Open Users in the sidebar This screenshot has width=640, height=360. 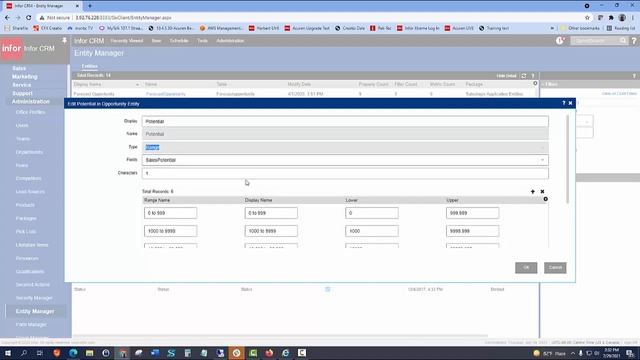[x=22, y=125]
